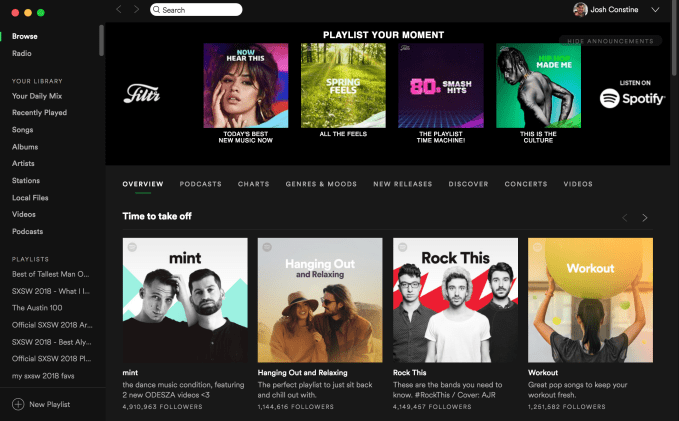
Task: Open the mint playlist cover
Action: pyautogui.click(x=185, y=300)
